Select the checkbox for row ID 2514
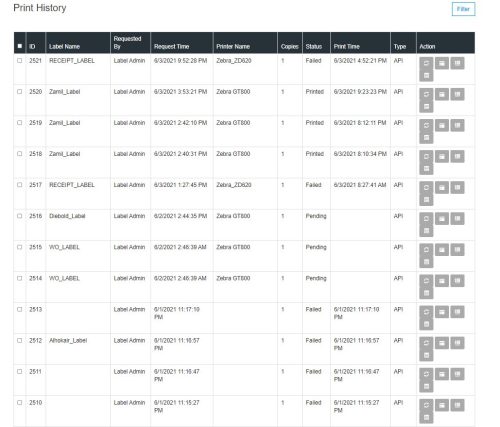Viewport: 500px width, 427px height. tap(20, 278)
